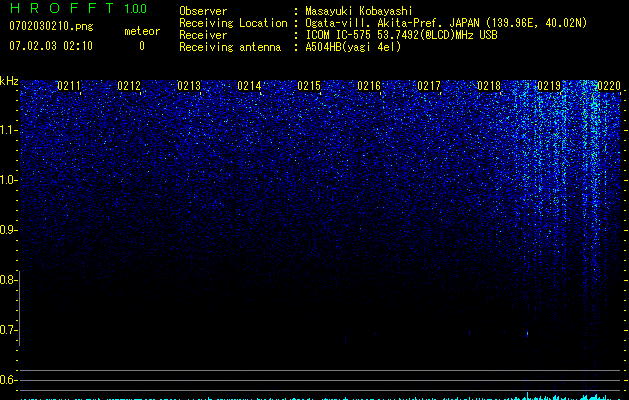Click the 0219 time marker
This screenshot has width=629, height=400.
[x=549, y=86]
